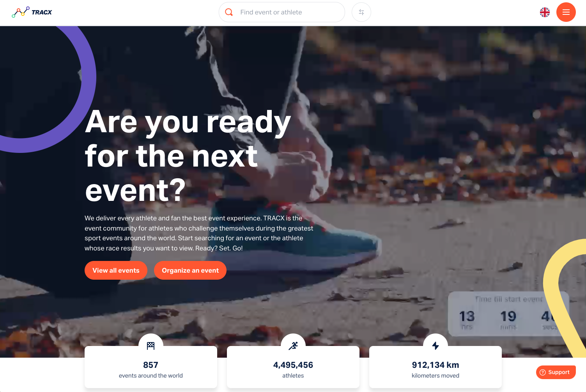Click the checkered flag events icon

tap(151, 346)
